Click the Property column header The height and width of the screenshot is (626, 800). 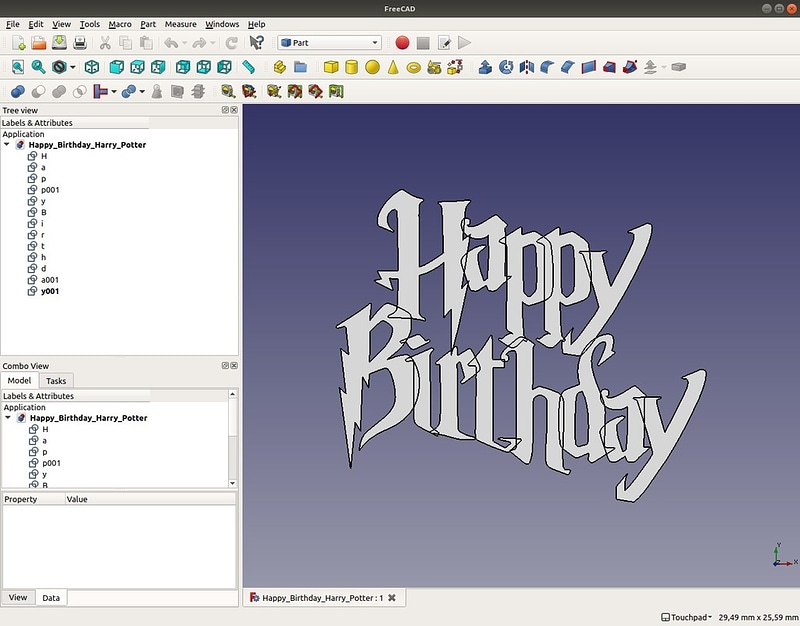coord(34,499)
